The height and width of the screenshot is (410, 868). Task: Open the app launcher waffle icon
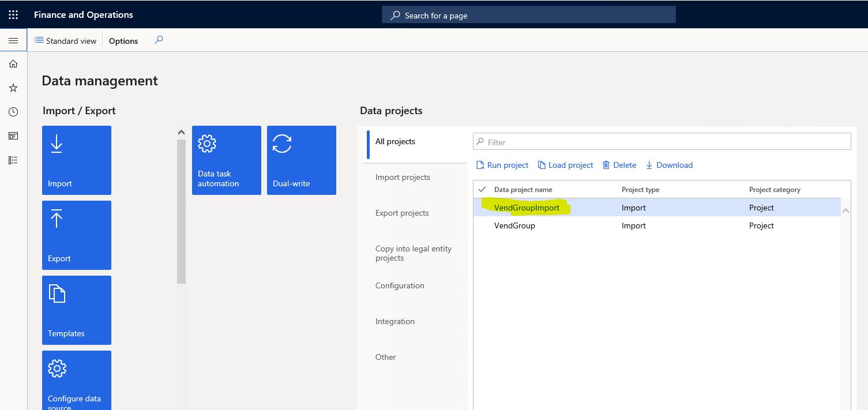pyautogui.click(x=13, y=15)
